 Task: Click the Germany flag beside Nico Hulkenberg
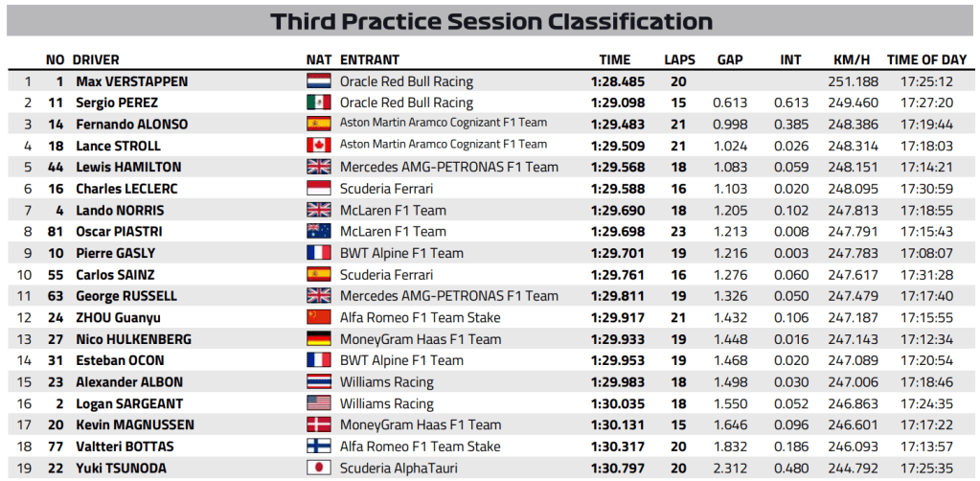(x=318, y=339)
